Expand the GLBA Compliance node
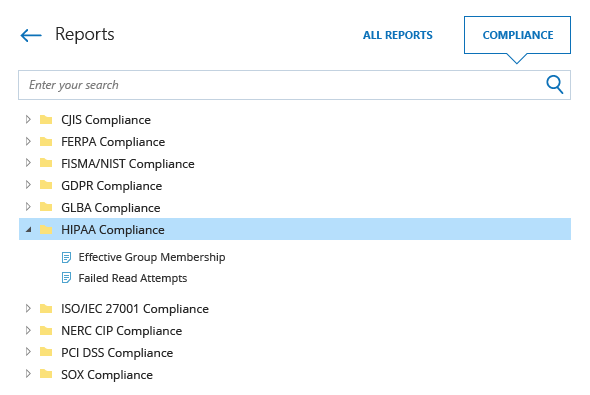The height and width of the screenshot is (395, 590). (28, 207)
